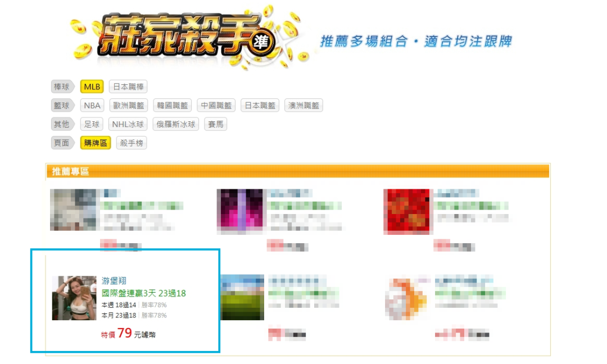The height and width of the screenshot is (364, 607).
Task: Open the 賽馬 category
Action: [216, 124]
